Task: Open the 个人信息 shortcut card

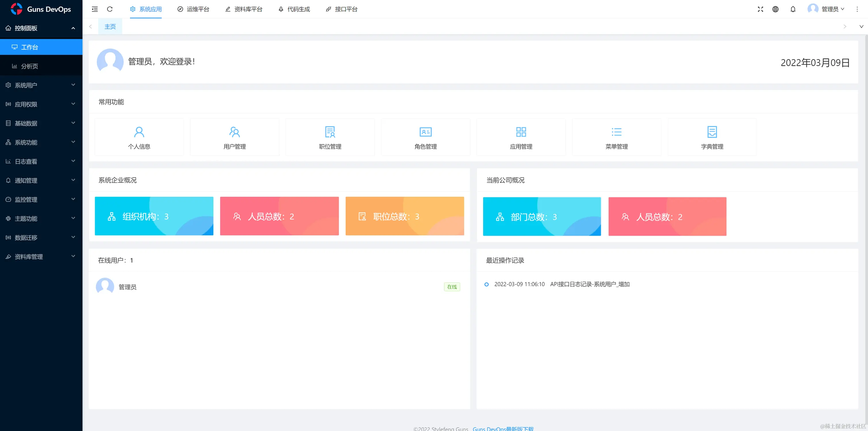Action: 139,137
